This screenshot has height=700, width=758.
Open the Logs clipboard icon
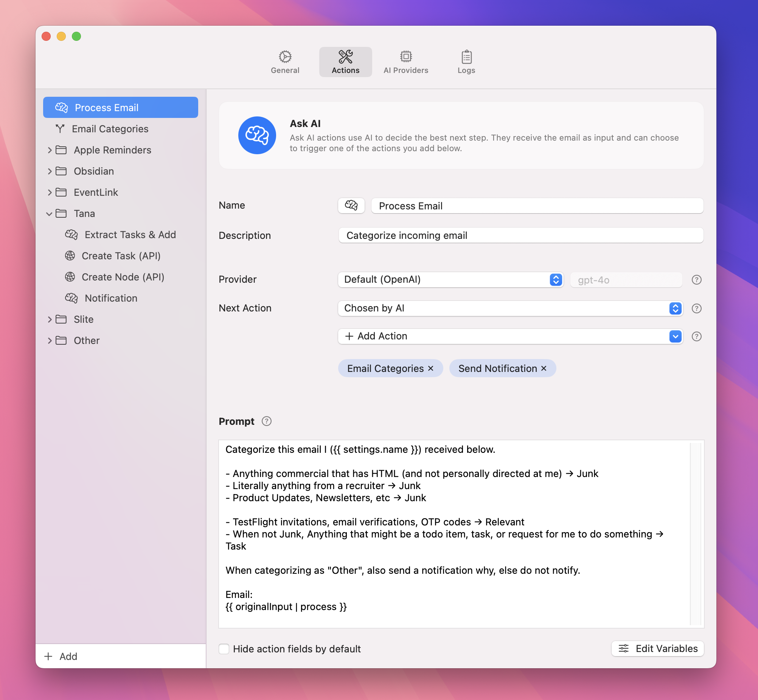pyautogui.click(x=466, y=56)
